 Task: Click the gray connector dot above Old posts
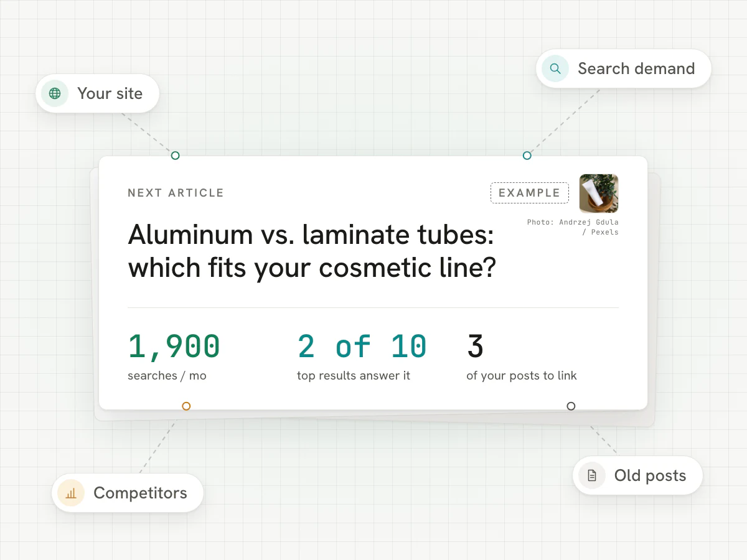[x=571, y=406]
